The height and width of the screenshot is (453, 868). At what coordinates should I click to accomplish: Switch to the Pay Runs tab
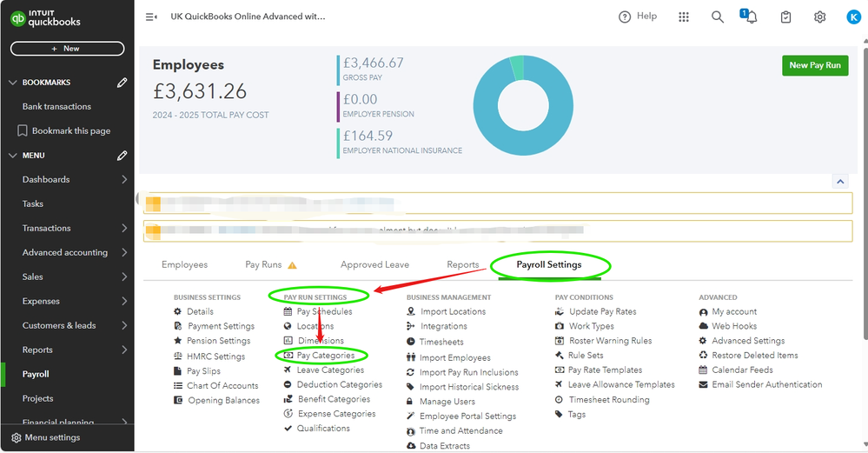click(264, 265)
